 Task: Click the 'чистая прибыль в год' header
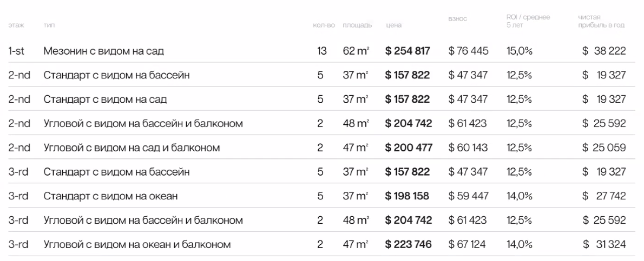click(x=601, y=22)
